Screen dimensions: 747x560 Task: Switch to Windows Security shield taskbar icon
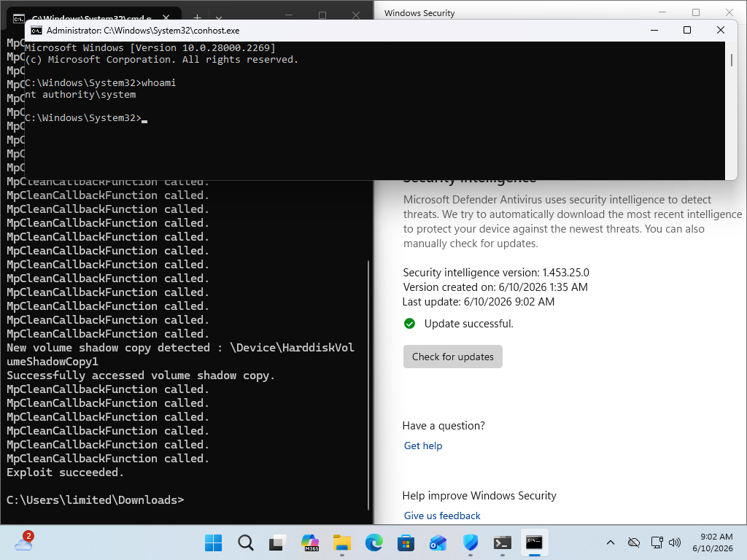coord(471,542)
